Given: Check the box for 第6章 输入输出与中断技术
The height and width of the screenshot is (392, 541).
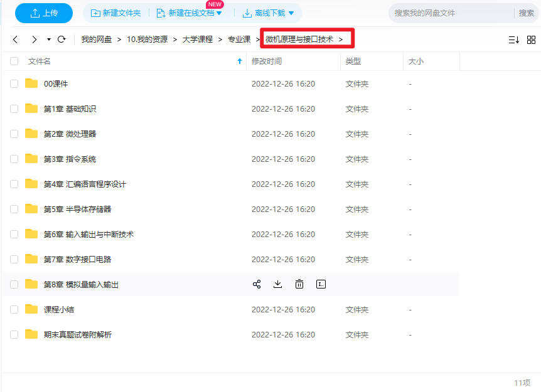Looking at the screenshot, I should click(x=14, y=235).
